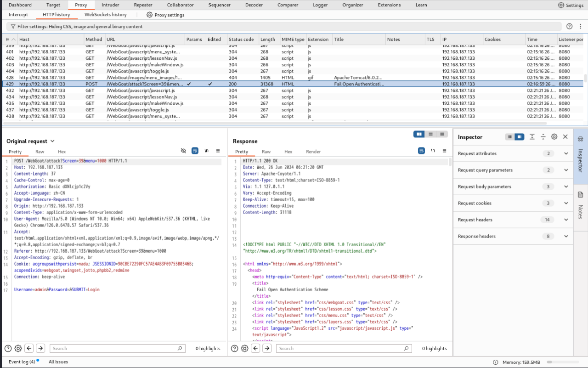Switch Inspector to left-docked layout
588x368 pixels.
pyautogui.click(x=509, y=137)
